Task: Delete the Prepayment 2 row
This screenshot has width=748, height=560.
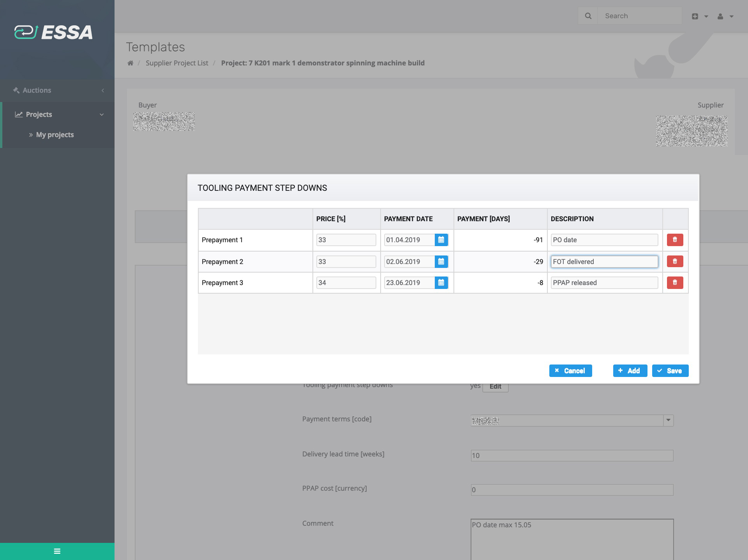Action: (x=675, y=261)
